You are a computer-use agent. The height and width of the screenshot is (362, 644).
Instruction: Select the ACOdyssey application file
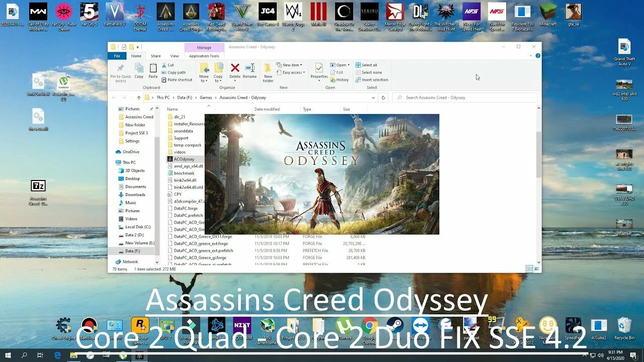tap(184, 159)
